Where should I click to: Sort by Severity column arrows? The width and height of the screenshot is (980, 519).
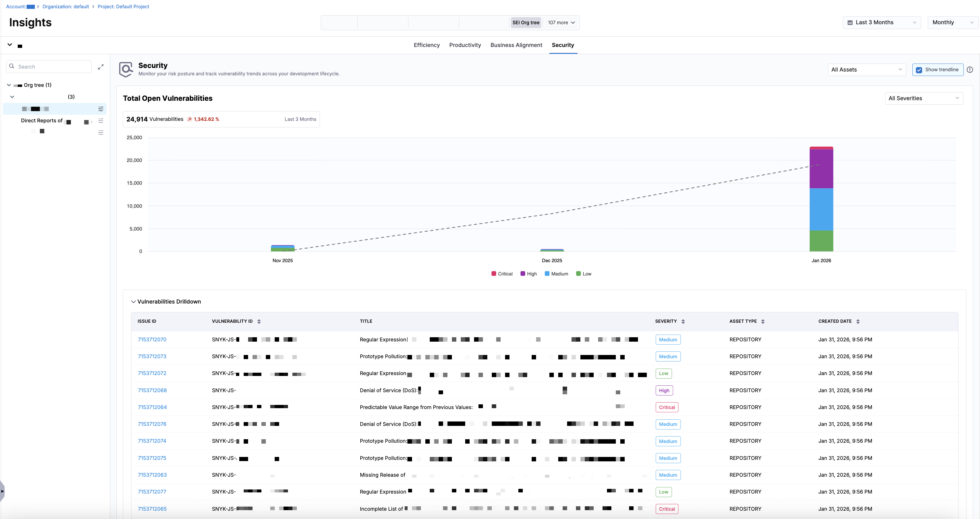click(683, 321)
